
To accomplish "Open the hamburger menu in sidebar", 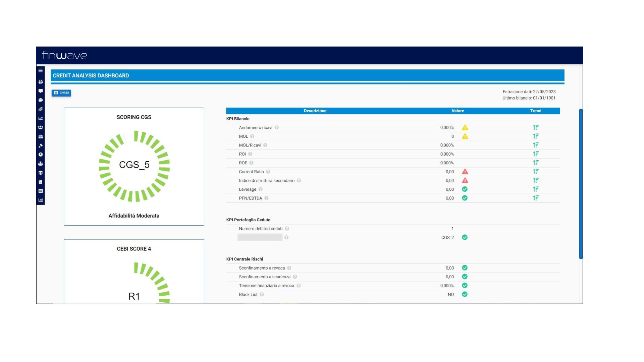I will coord(41,71).
